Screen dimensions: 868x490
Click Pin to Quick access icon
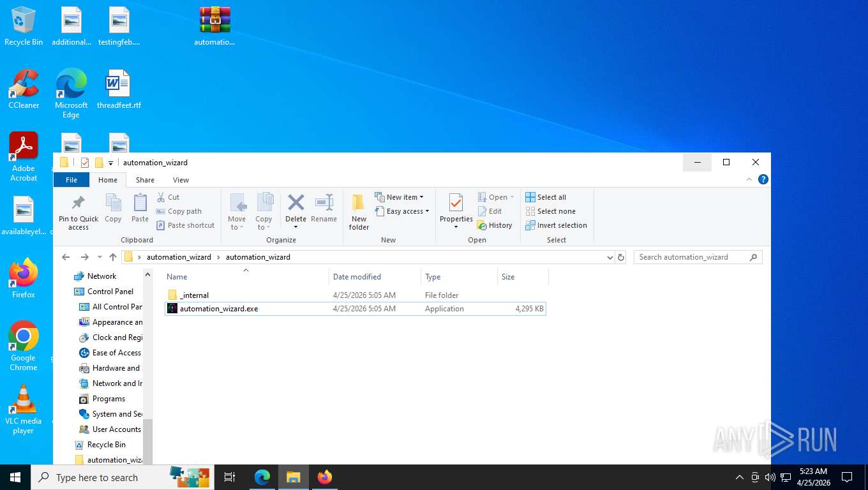79,203
